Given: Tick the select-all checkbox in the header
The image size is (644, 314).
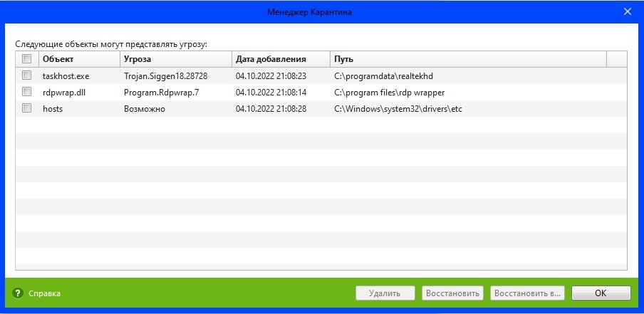Looking at the screenshot, I should 26,59.
